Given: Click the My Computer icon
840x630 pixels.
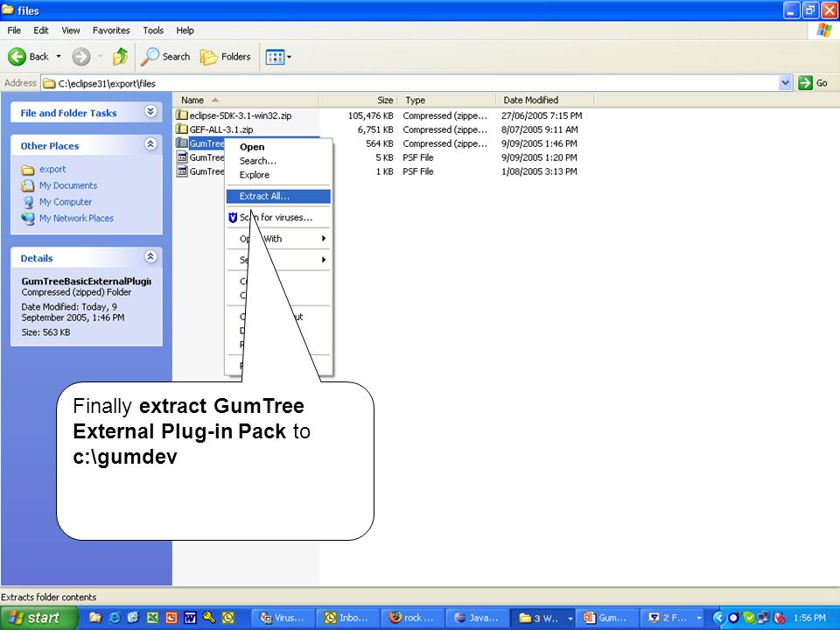Looking at the screenshot, I should click(x=28, y=202).
